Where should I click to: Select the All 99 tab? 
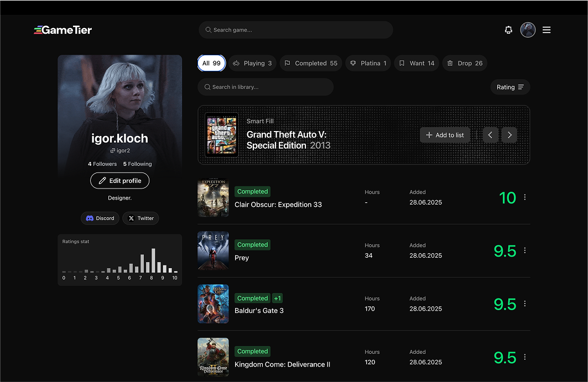coord(211,63)
